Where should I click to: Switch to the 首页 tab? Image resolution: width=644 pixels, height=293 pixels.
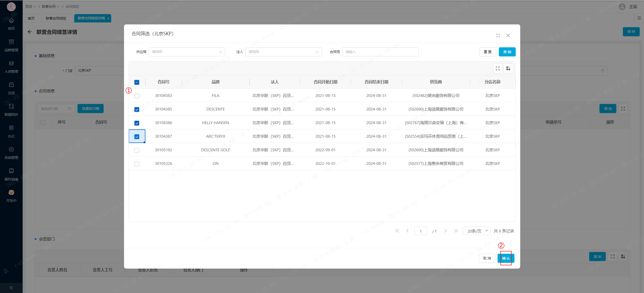click(31, 18)
